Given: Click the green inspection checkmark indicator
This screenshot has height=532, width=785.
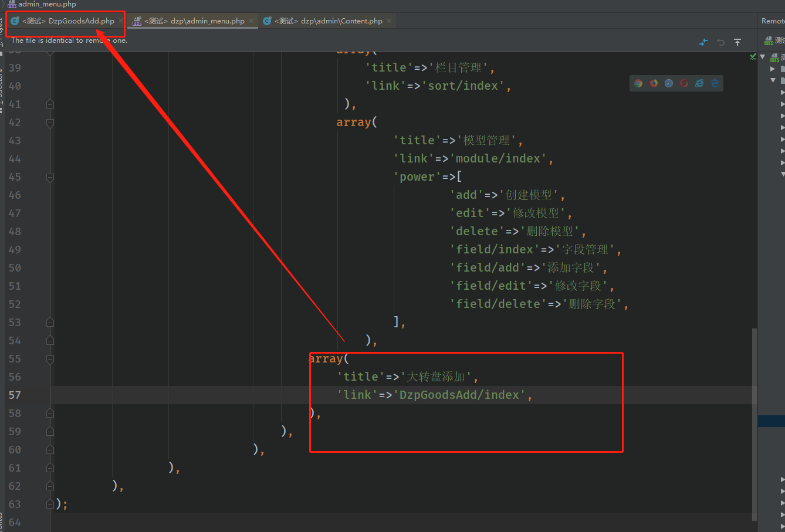Looking at the screenshot, I should 753,56.
